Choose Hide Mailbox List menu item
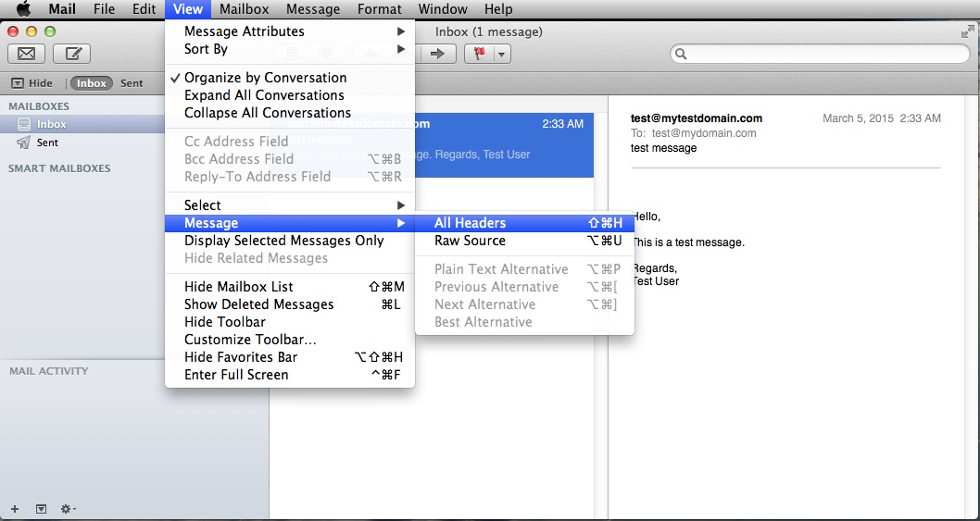The image size is (980, 521). coord(290,287)
